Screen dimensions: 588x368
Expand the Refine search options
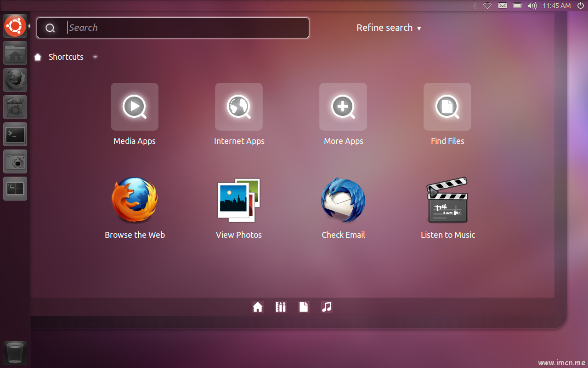tap(389, 28)
